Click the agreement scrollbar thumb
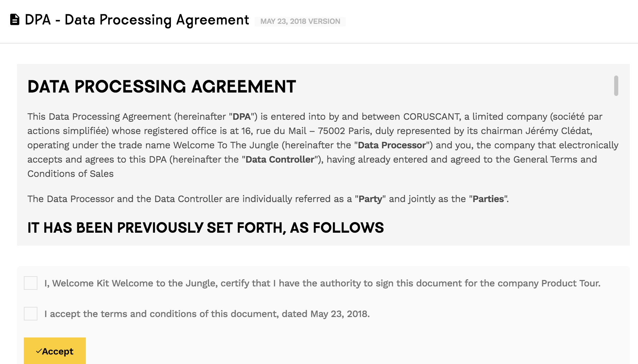The image size is (638, 364). click(x=616, y=86)
